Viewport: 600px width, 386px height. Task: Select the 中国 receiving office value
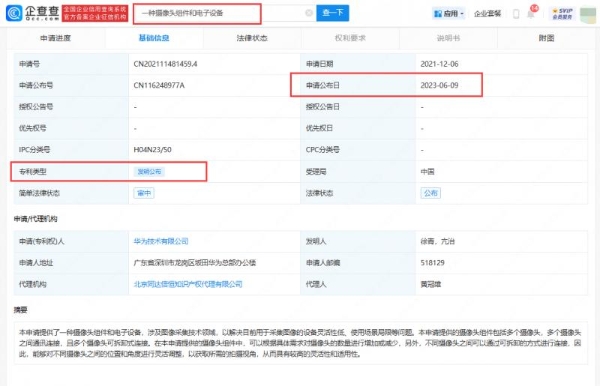click(x=427, y=171)
